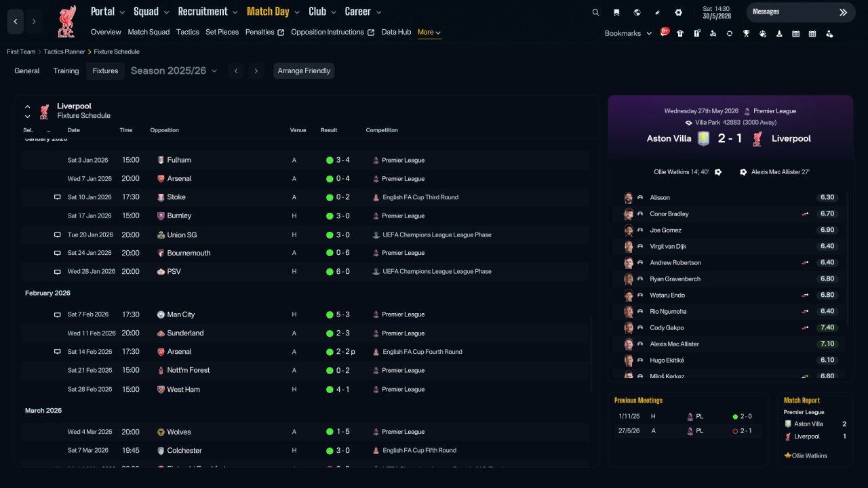Click the Arrange Friendly button

pyautogui.click(x=304, y=70)
